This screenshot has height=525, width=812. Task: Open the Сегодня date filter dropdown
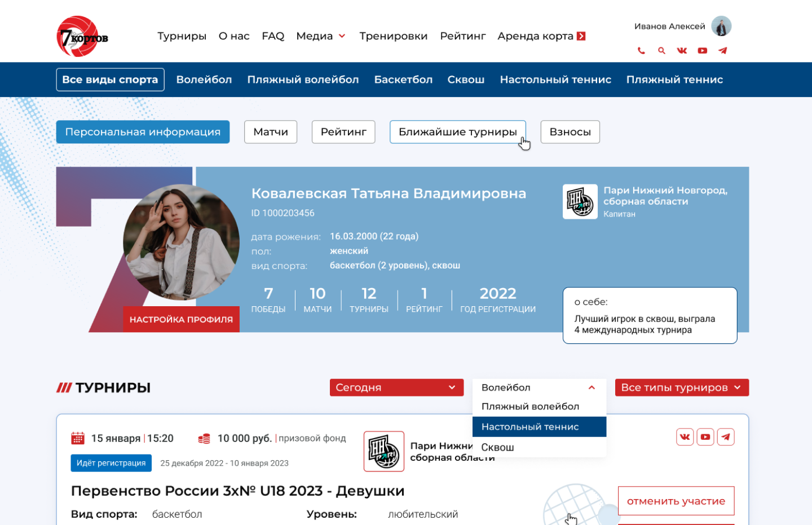click(x=396, y=387)
